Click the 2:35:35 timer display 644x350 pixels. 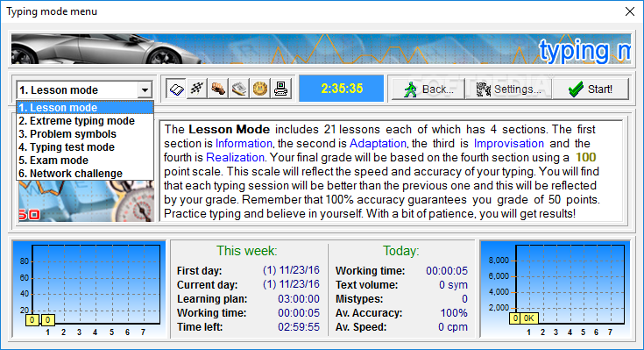(x=342, y=89)
